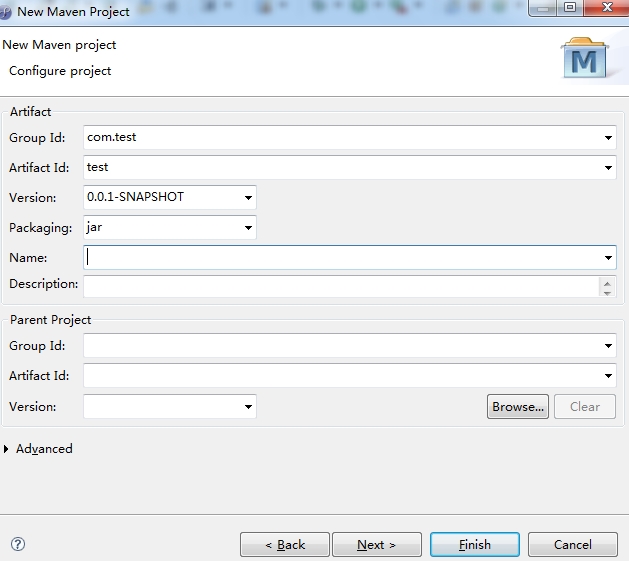629x561 pixels.
Task: Open the Packaging jar dropdown
Action: point(248,228)
